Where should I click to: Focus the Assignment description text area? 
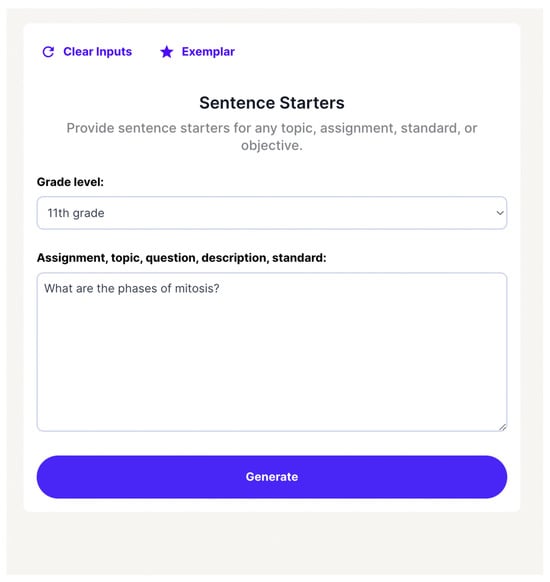[x=272, y=352]
